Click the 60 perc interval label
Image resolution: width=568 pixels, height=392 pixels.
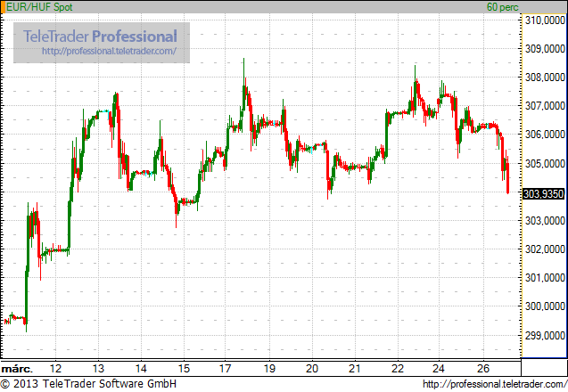[x=502, y=7]
